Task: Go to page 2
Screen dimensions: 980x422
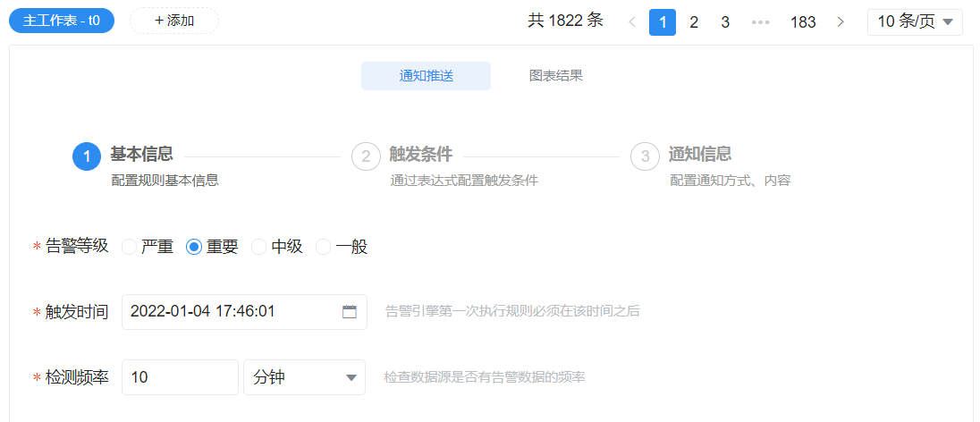Action: pos(694,21)
